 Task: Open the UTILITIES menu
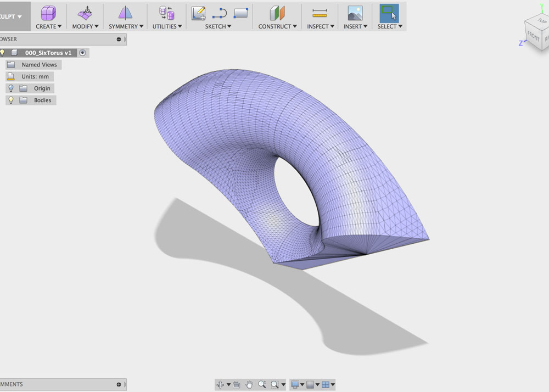click(167, 26)
